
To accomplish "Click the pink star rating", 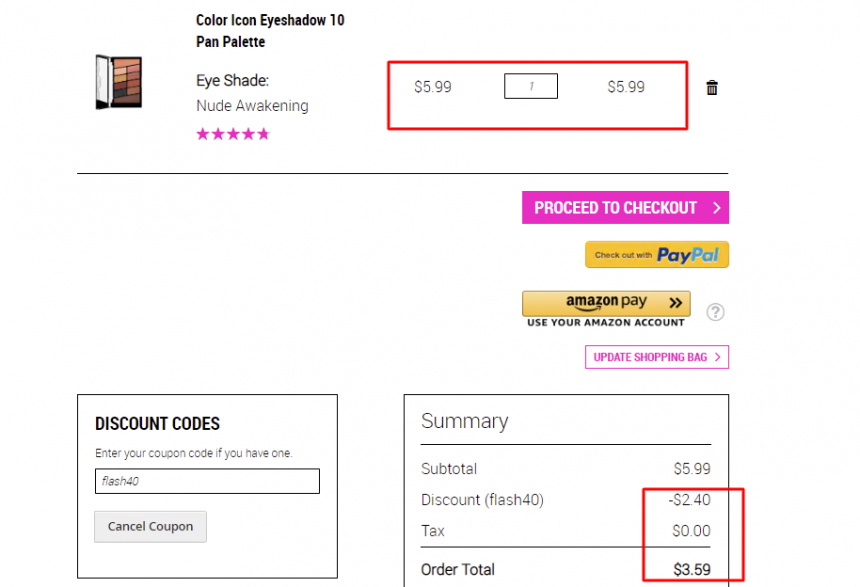I will tap(233, 134).
